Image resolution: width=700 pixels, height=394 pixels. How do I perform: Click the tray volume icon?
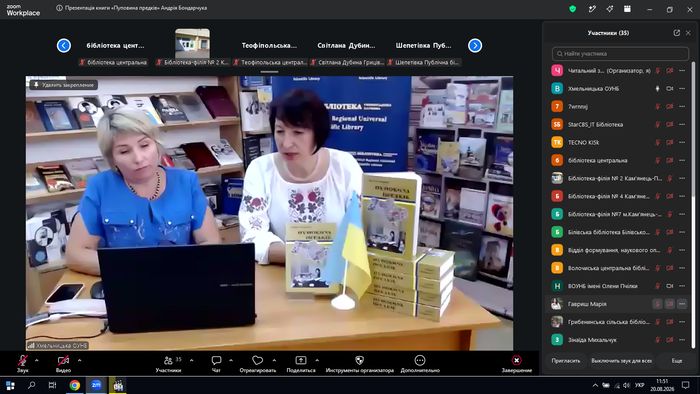tap(626, 385)
